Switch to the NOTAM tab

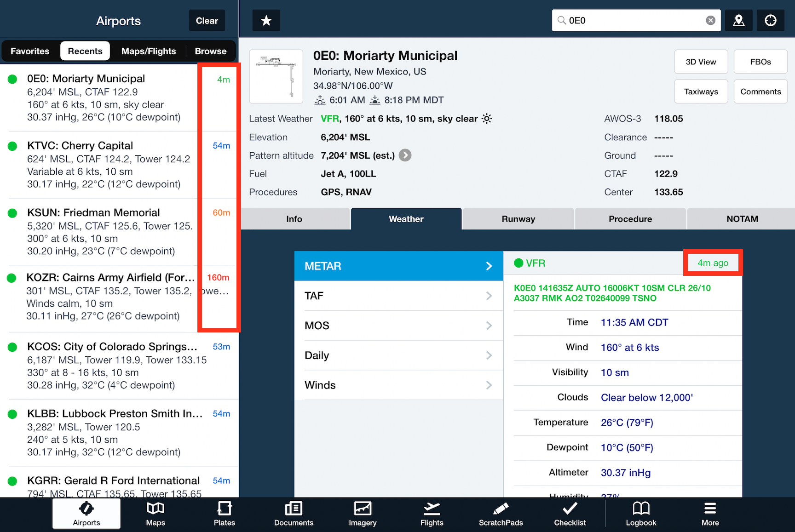point(742,219)
